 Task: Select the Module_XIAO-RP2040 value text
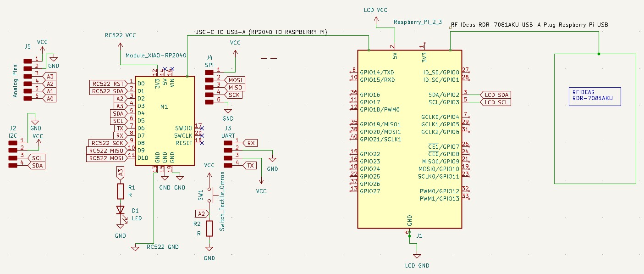[156, 55]
